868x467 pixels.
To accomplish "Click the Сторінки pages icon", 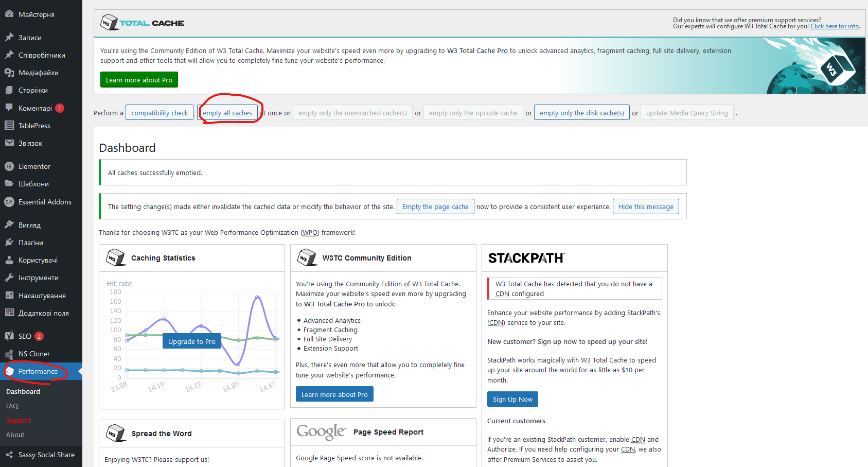I will coord(9,90).
